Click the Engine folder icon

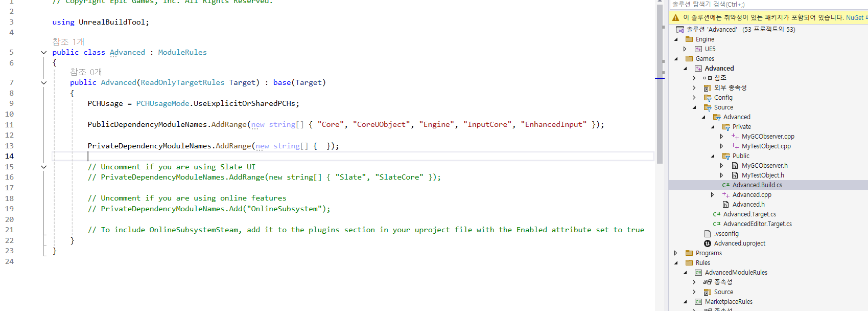tap(689, 39)
